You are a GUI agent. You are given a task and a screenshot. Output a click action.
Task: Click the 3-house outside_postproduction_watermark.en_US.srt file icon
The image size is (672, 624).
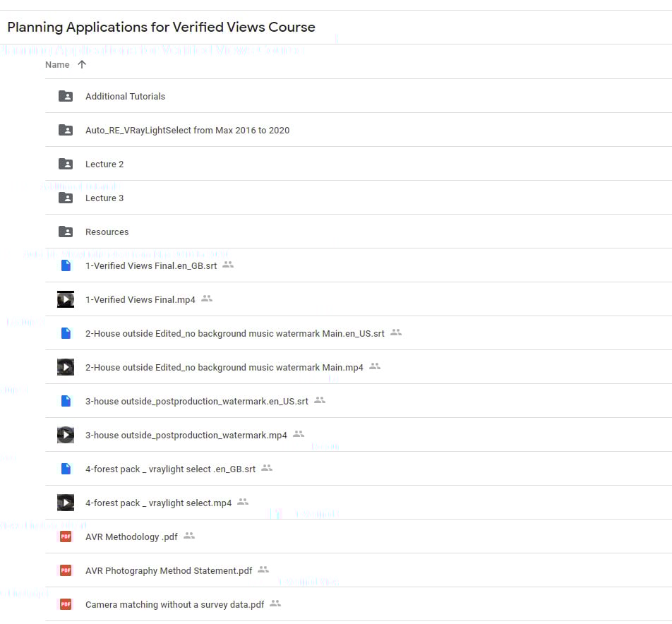[x=66, y=401]
